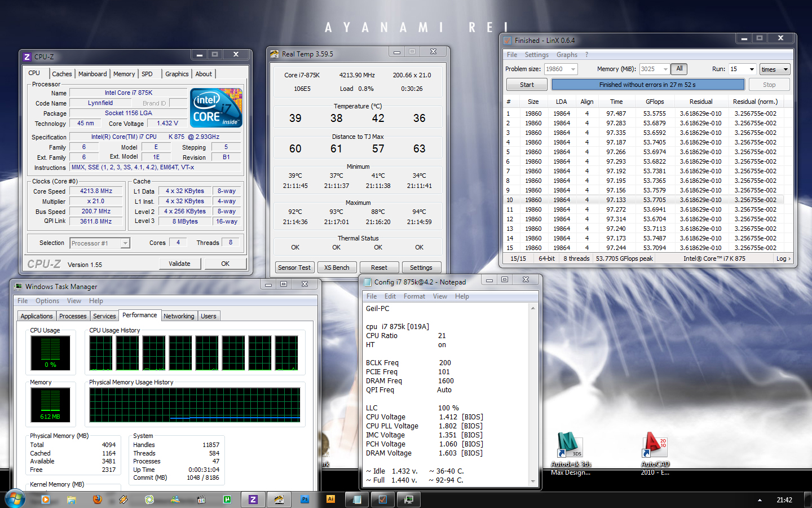The width and height of the screenshot is (812, 508).
Task: Open the green swirl taskbar icon
Action: [x=149, y=500]
